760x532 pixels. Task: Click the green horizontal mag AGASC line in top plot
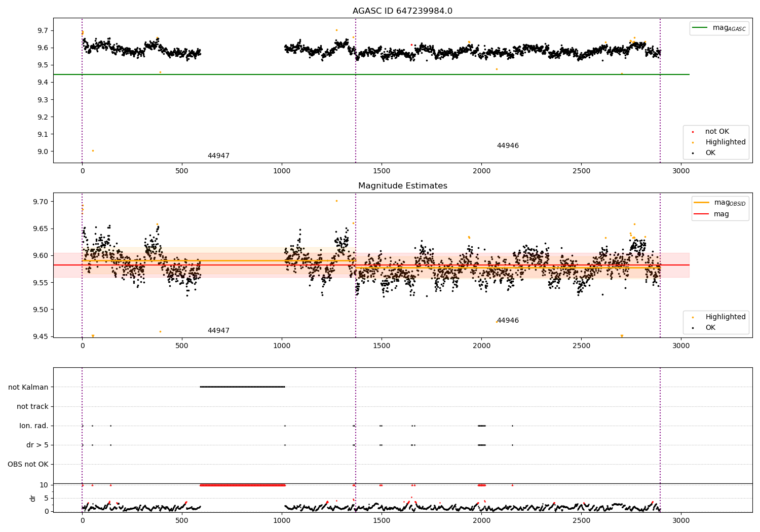[371, 74]
